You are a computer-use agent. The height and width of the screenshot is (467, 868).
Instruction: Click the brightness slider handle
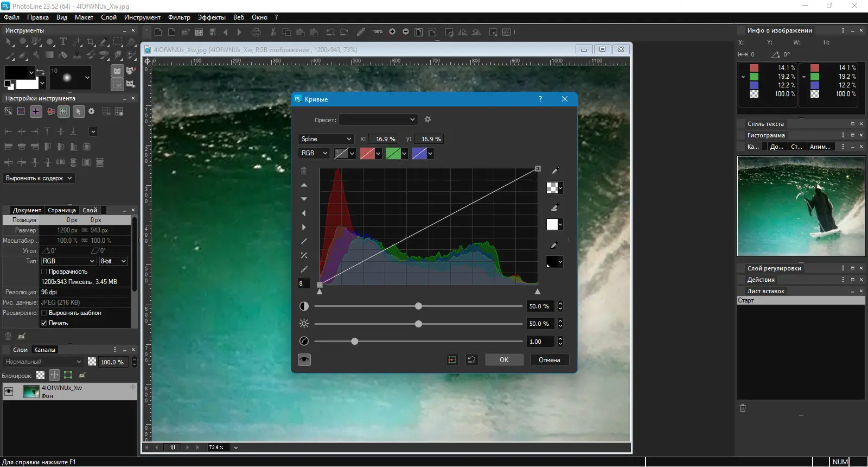pos(418,324)
